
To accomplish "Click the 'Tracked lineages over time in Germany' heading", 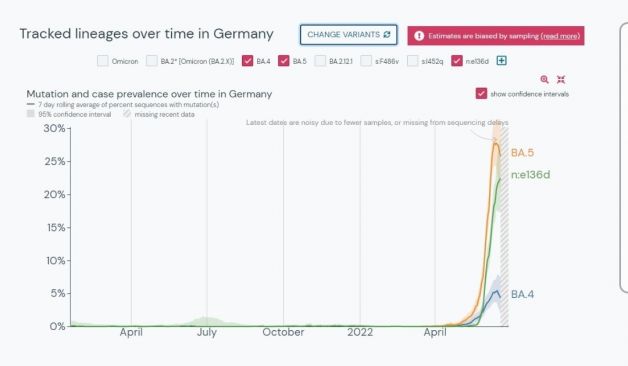I will [x=147, y=34].
